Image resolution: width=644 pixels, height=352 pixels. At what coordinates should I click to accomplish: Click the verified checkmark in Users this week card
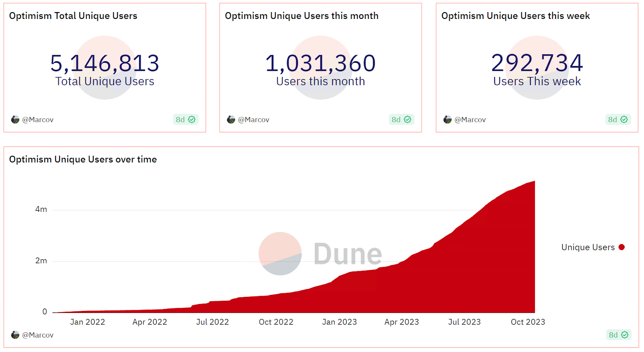624,120
